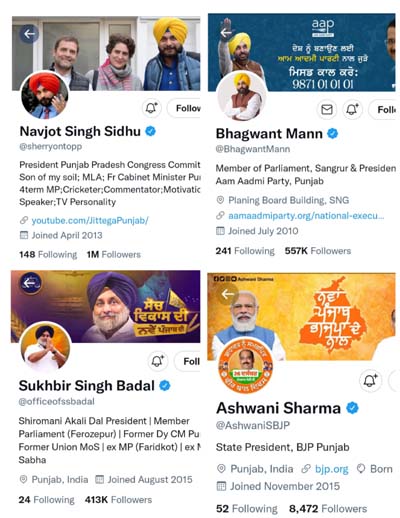This screenshot has width=400, height=518.
Task: Open aamaadmiparty.org national-execu link
Action: click(306, 216)
